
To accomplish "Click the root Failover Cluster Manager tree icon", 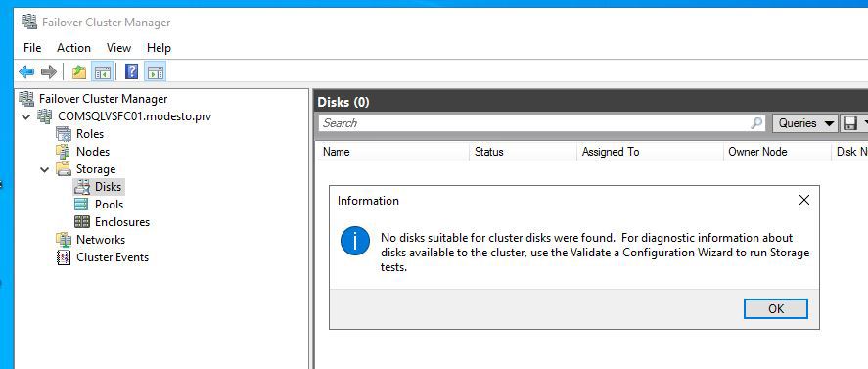I will click(26, 99).
